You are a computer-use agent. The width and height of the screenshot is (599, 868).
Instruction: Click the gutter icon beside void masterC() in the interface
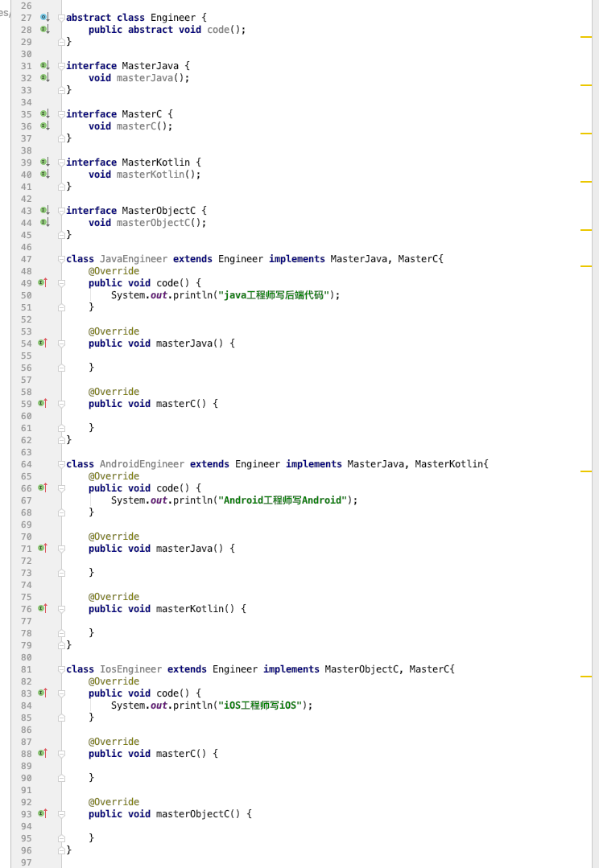[44, 125]
